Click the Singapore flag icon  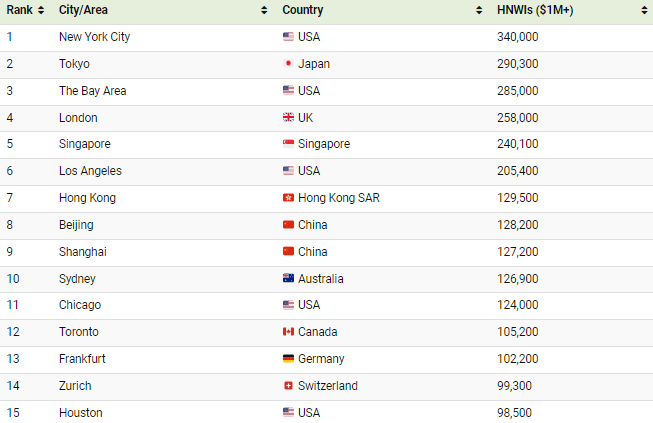click(x=288, y=144)
